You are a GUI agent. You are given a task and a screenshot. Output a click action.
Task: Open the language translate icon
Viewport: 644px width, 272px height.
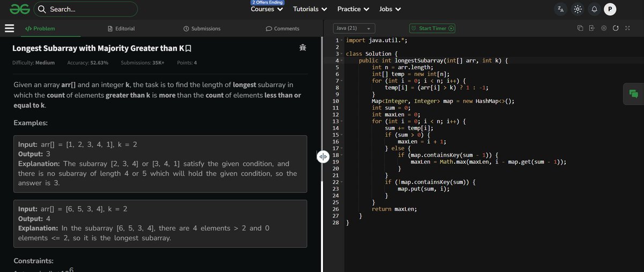pyautogui.click(x=560, y=9)
